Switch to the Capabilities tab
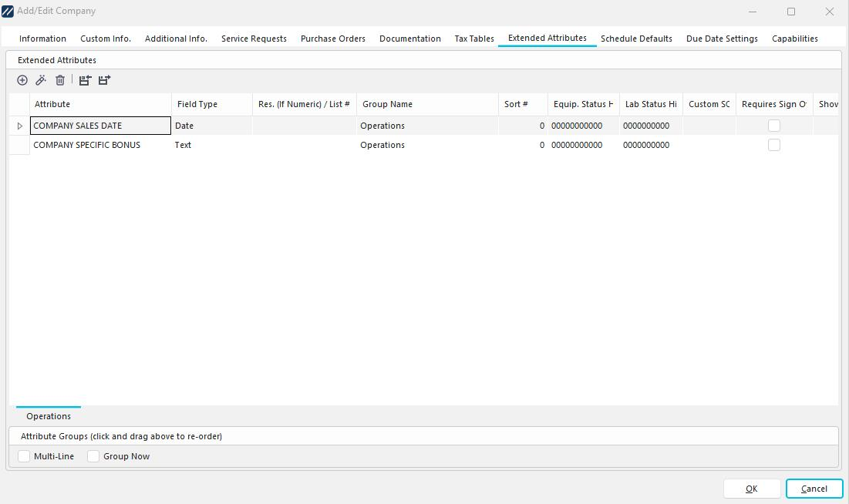849x504 pixels. [x=795, y=39]
